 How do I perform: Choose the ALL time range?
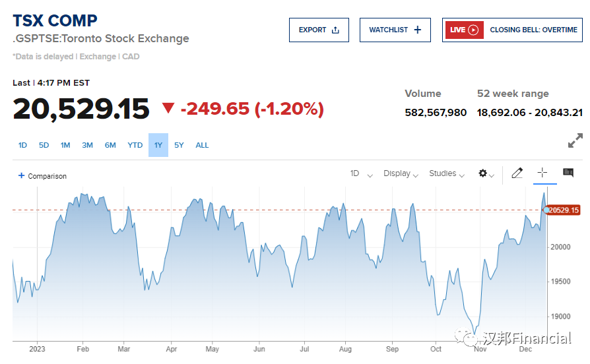pyautogui.click(x=202, y=145)
